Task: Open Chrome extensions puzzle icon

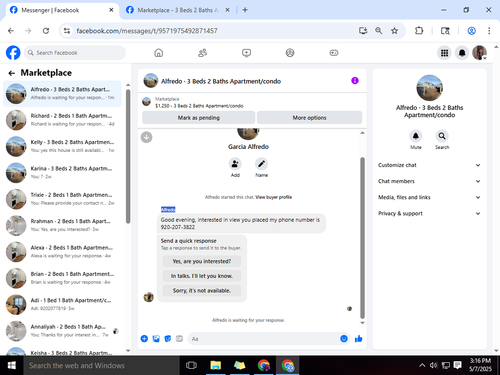Action: (419, 31)
